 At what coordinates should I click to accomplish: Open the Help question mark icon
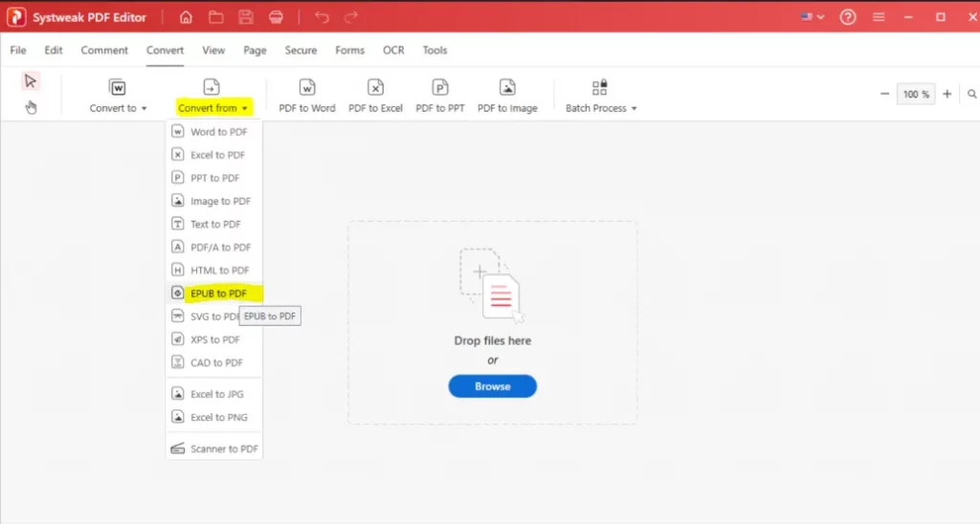click(848, 17)
